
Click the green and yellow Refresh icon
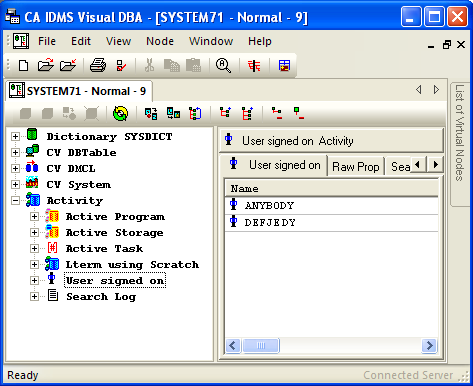click(x=120, y=113)
